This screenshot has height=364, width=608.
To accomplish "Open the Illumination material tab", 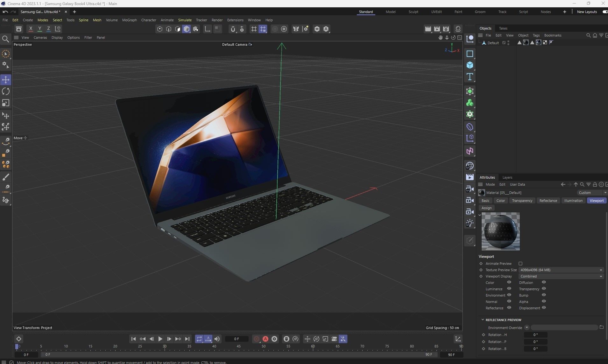I will [x=573, y=201].
